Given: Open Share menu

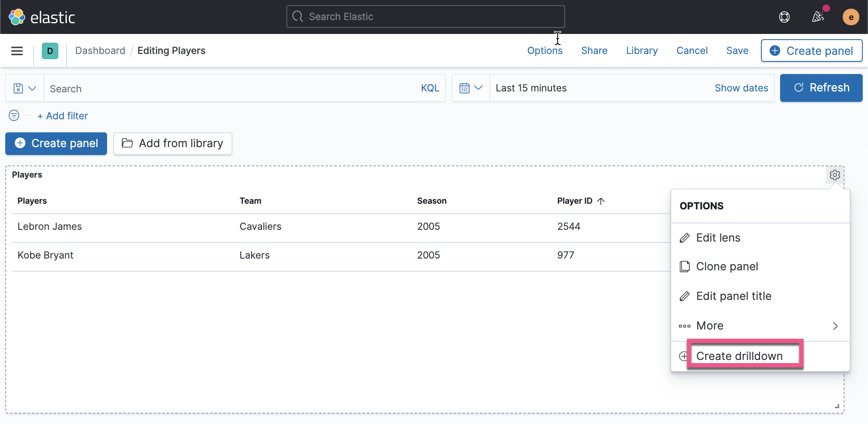Looking at the screenshot, I should pos(594,50).
